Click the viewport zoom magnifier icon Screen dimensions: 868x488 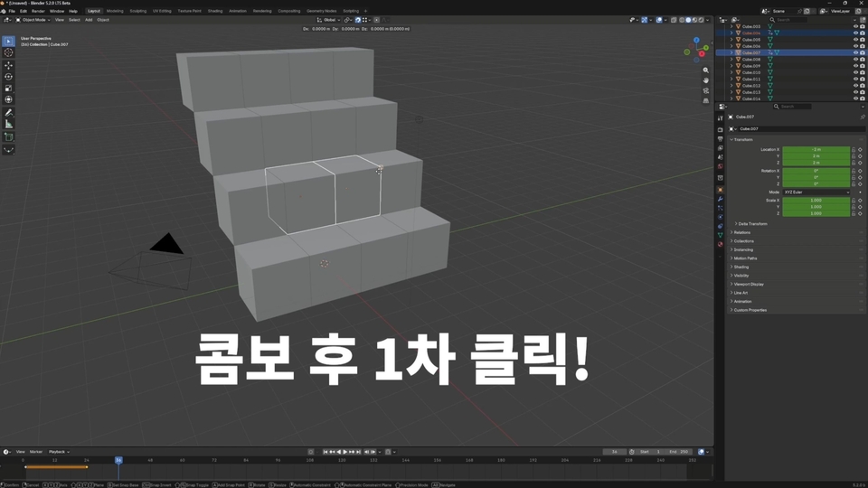[705, 70]
